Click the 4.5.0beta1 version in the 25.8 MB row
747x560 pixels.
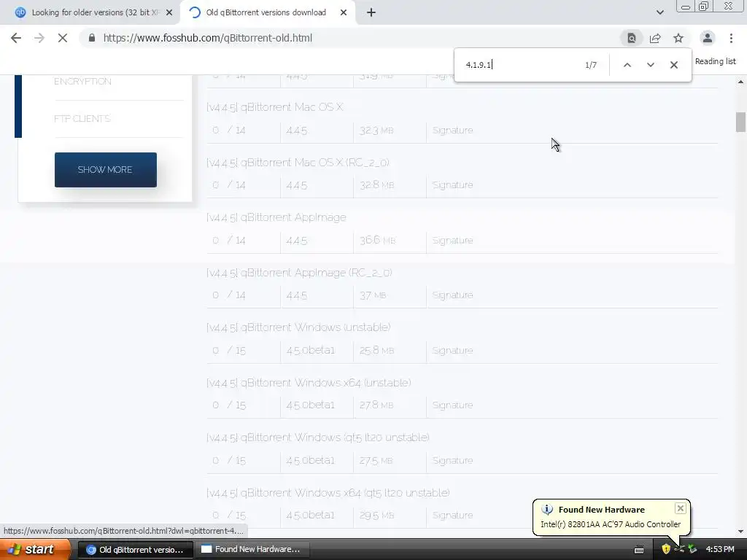pos(311,351)
